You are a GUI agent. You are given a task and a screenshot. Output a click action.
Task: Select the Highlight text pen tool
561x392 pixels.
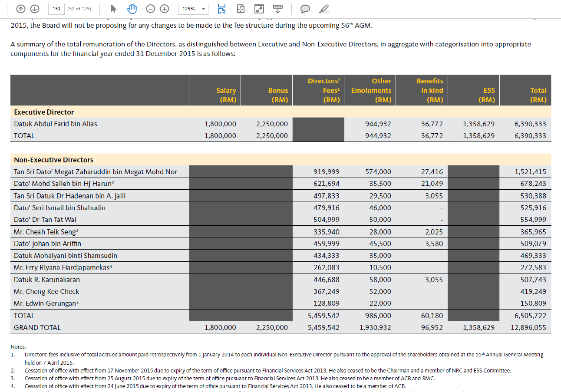[323, 9]
